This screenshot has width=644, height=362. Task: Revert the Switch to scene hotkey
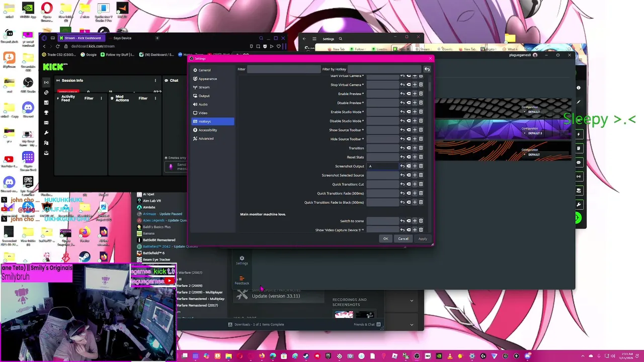[x=403, y=221]
